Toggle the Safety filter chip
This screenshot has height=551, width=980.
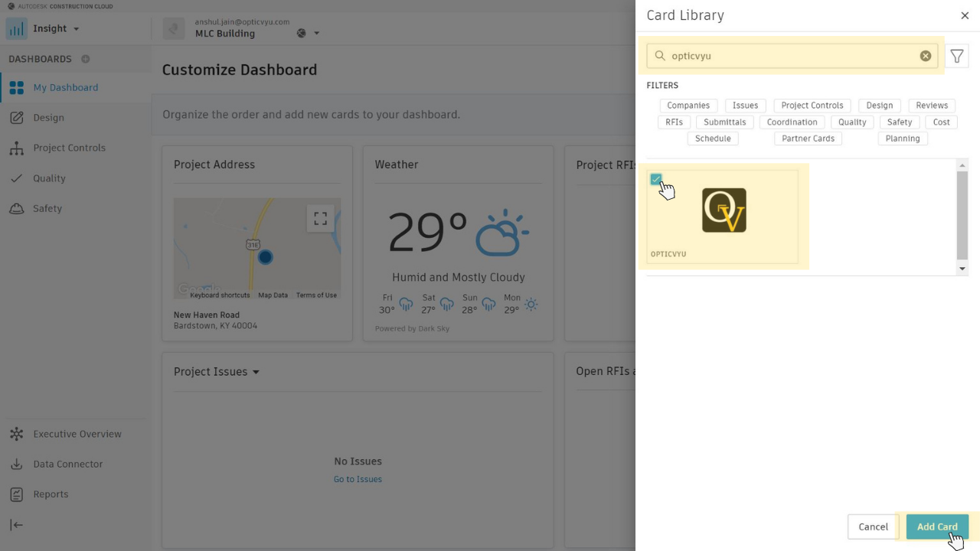point(900,122)
